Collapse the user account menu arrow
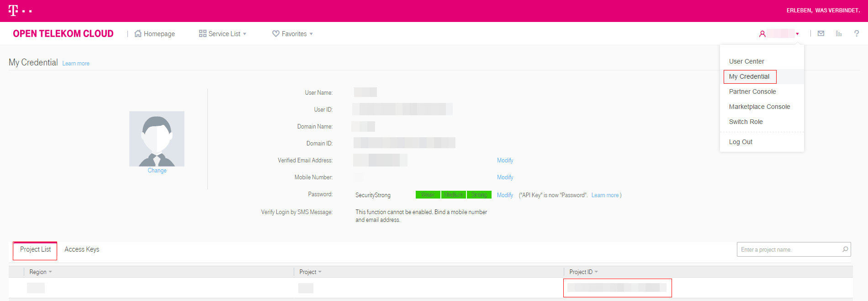This screenshot has width=868, height=301. 797,34
